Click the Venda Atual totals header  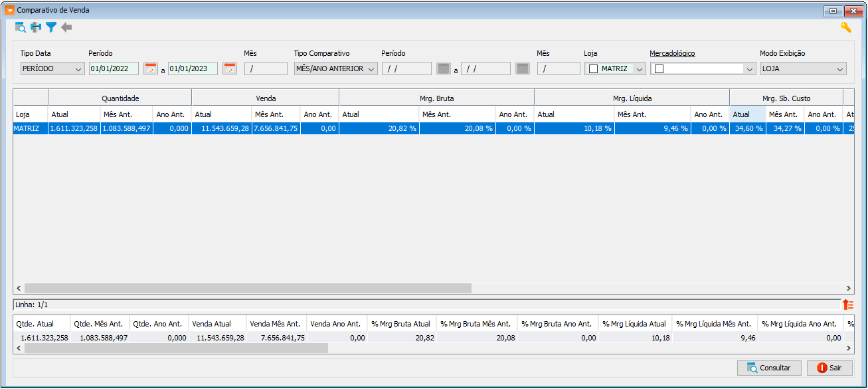click(217, 324)
